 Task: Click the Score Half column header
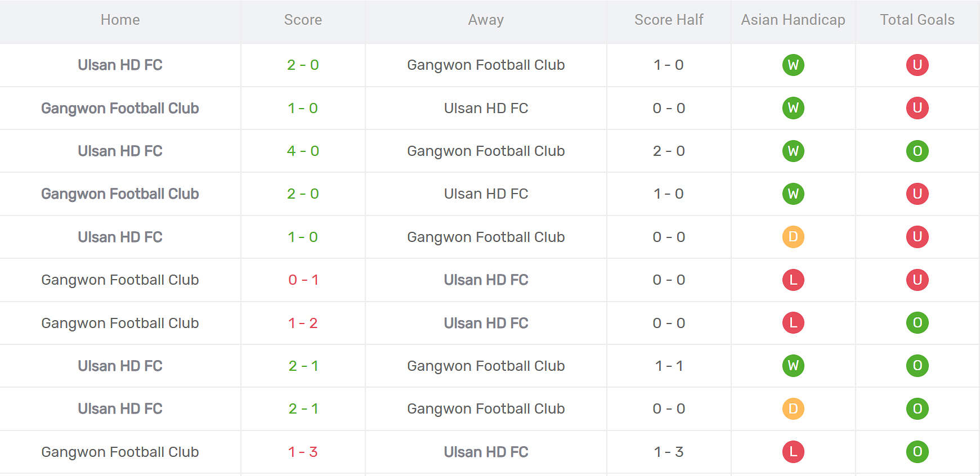coord(669,20)
